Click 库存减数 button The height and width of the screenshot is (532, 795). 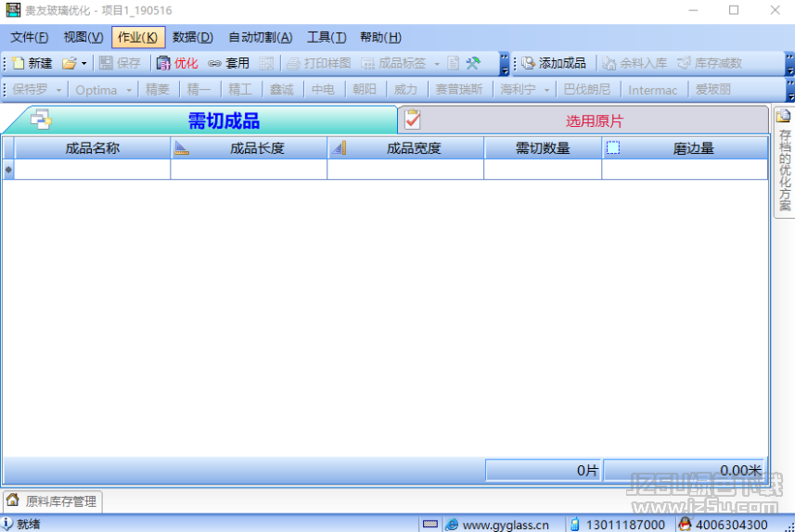pyautogui.click(x=710, y=63)
